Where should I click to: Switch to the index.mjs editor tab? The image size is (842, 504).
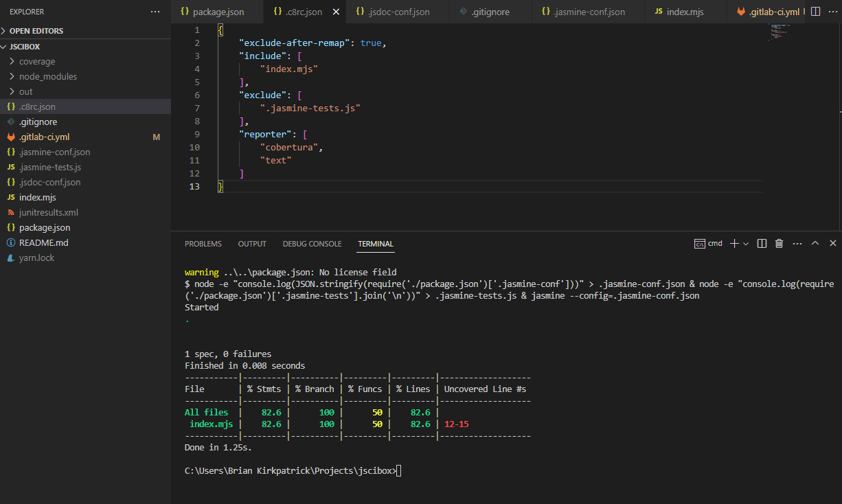click(x=684, y=12)
